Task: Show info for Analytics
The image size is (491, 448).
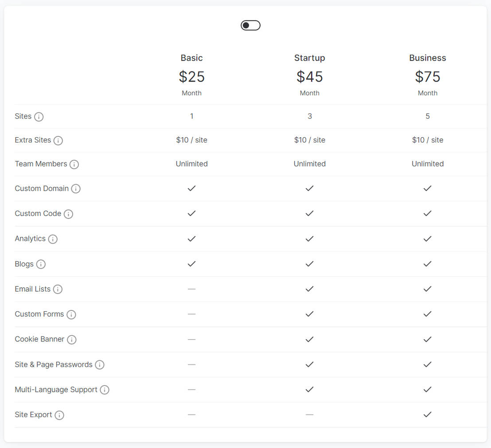Action: click(53, 239)
